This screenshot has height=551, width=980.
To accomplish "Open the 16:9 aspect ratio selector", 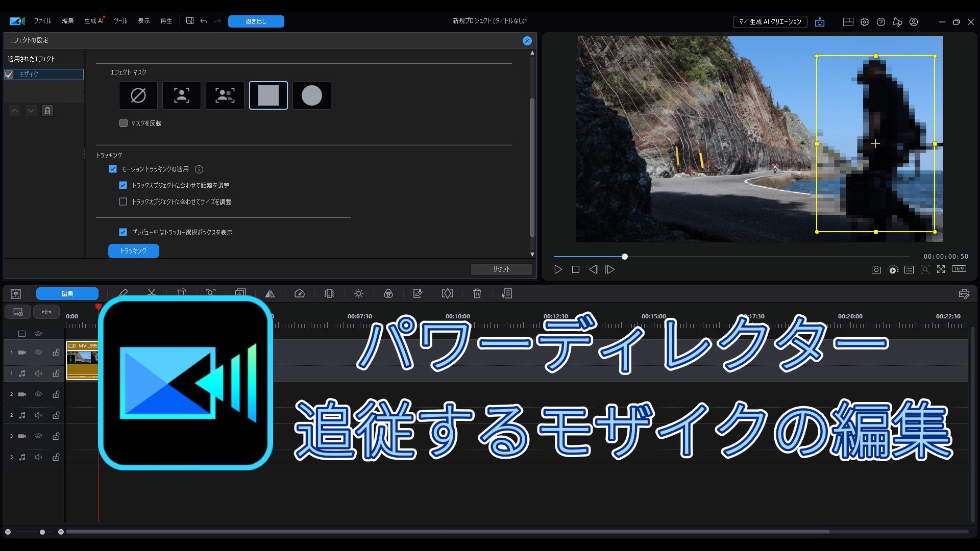I will pyautogui.click(x=959, y=269).
